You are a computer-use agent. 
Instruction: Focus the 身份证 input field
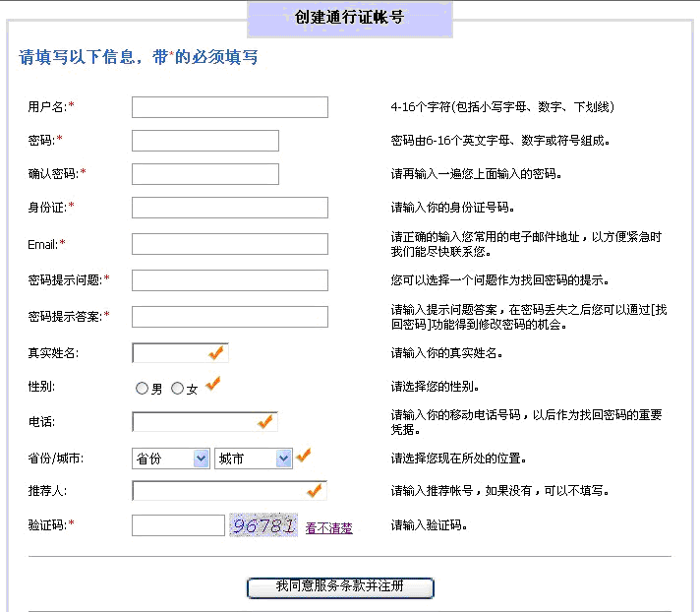click(229, 208)
